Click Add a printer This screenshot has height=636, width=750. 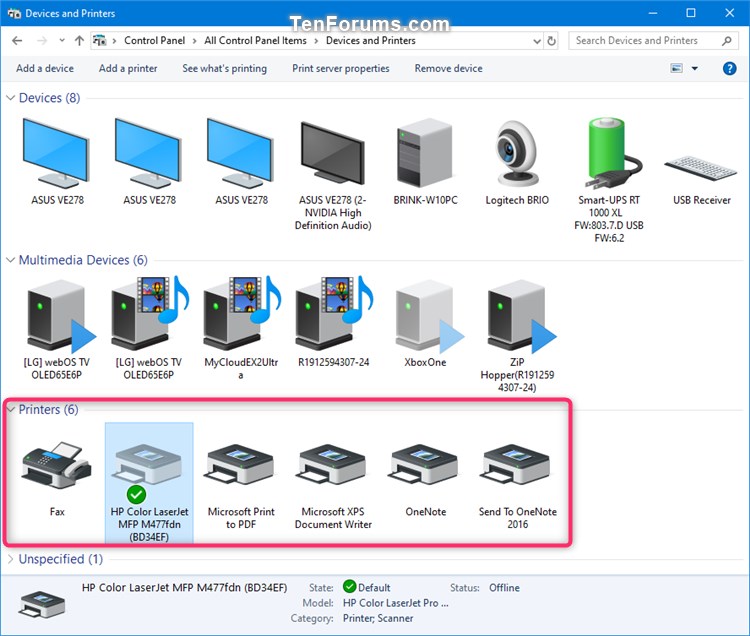(x=128, y=68)
